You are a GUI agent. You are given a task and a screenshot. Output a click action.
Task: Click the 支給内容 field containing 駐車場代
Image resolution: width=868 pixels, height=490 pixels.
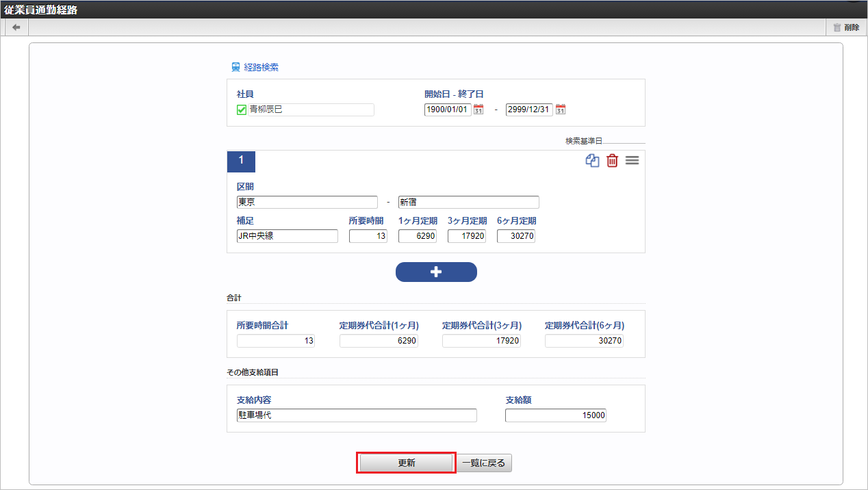(x=356, y=415)
